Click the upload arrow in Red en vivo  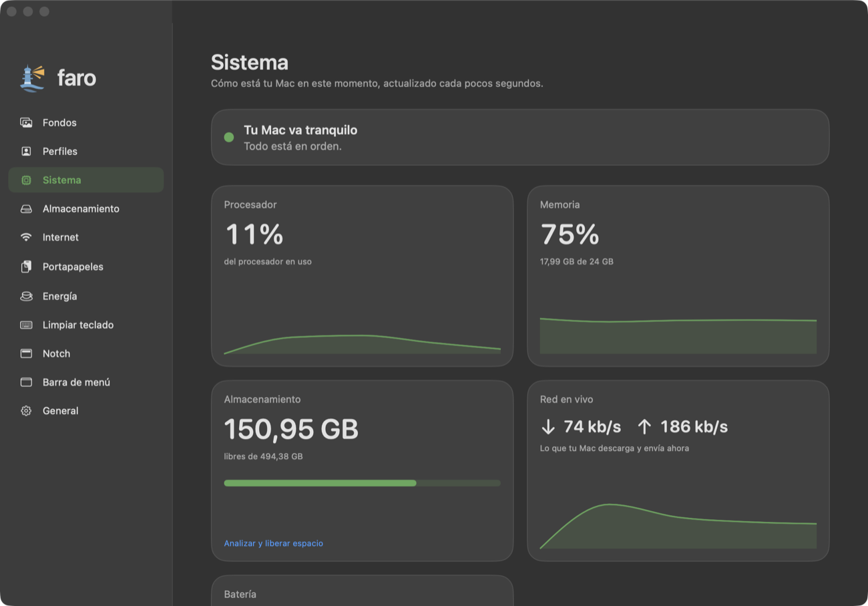(x=644, y=427)
